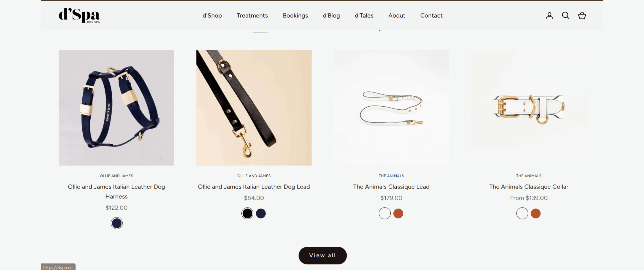Go to the Bookings page

coord(295,15)
